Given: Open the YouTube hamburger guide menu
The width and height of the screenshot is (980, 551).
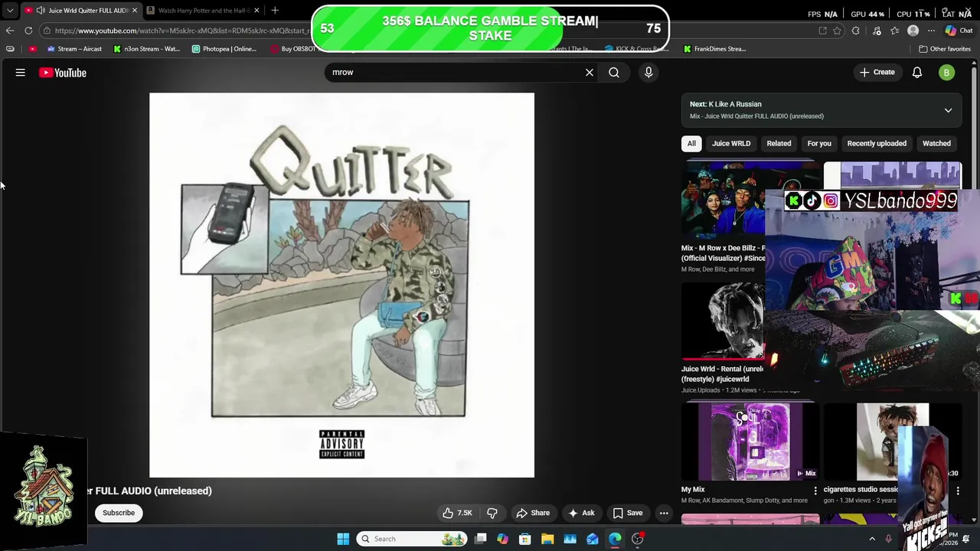Looking at the screenshot, I should (x=21, y=73).
